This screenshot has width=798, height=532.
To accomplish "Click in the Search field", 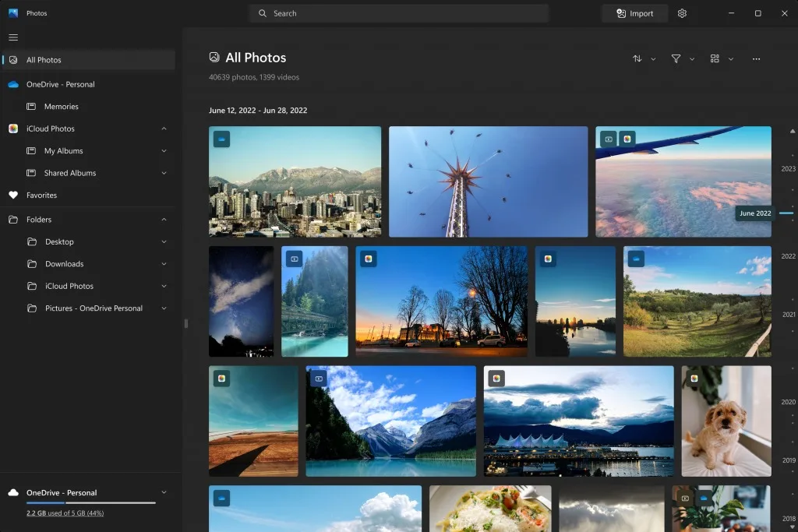I will click(x=399, y=13).
